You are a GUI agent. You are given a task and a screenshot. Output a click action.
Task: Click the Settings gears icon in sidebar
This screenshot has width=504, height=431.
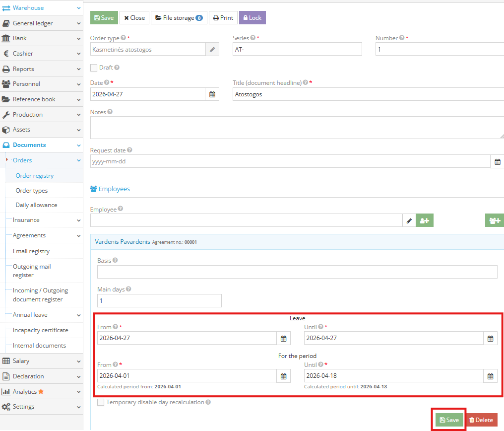coord(6,407)
